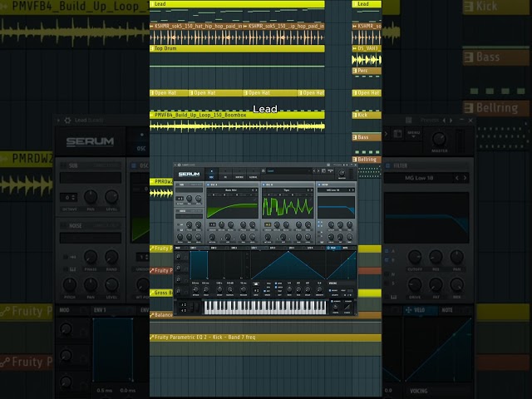Viewport: 532px width, 399px height.
Task: Click the OSC B waveform display
Action: coord(288,208)
